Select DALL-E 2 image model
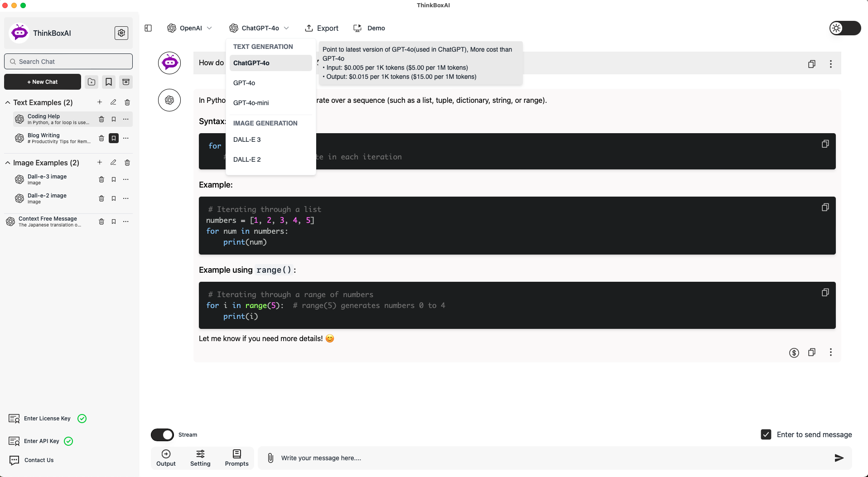The width and height of the screenshot is (868, 477). [x=270, y=159]
